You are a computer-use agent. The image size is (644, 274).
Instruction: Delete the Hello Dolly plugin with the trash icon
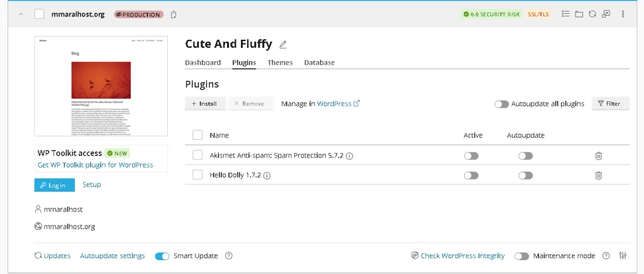click(x=599, y=175)
